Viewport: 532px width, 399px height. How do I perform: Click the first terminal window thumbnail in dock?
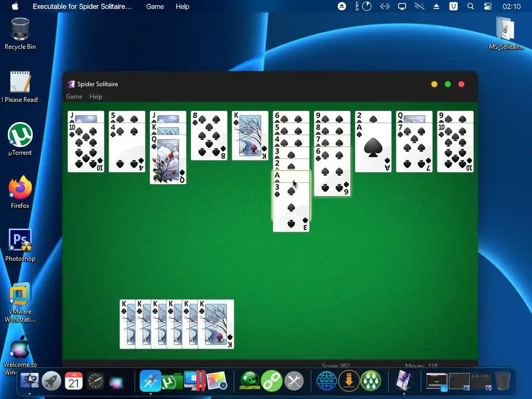(436, 381)
